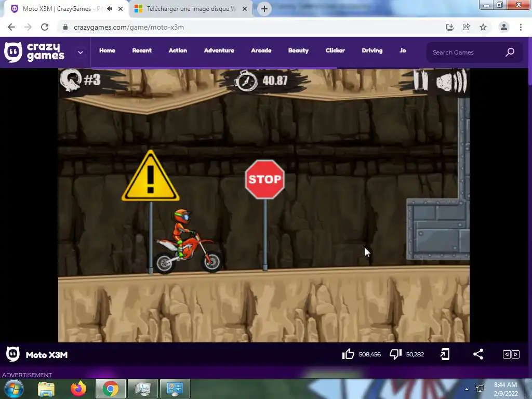Go back with browser back arrow

tap(11, 27)
